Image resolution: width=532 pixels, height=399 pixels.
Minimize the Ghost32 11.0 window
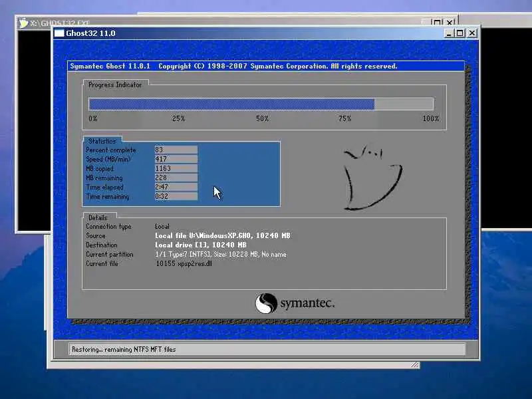tap(448, 33)
